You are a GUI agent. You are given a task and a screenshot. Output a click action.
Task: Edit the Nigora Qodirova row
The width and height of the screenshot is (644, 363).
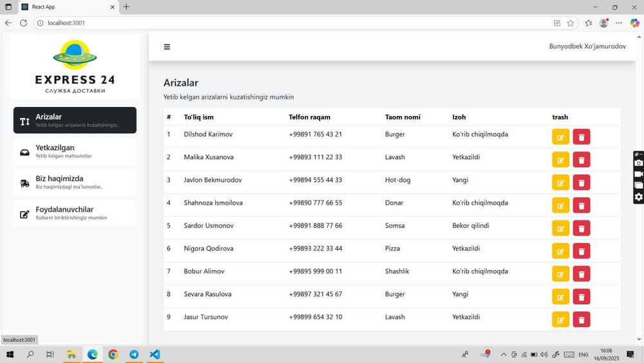560,251
